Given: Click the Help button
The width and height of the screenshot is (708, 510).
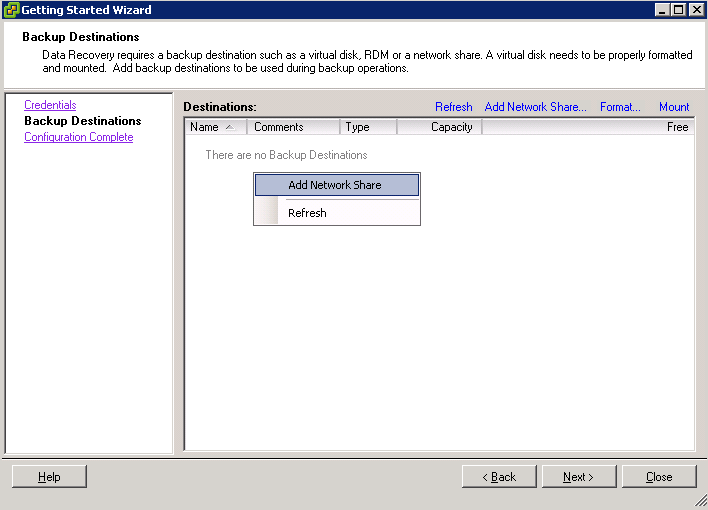Looking at the screenshot, I should pyautogui.click(x=49, y=477).
